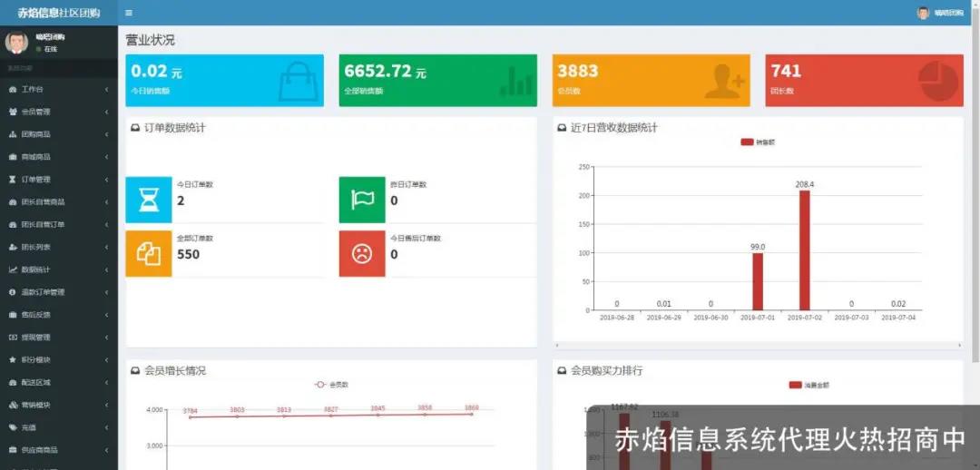The image size is (980, 470).
Task: Click the hamburger sidebar toggle icon
Action: [x=129, y=13]
